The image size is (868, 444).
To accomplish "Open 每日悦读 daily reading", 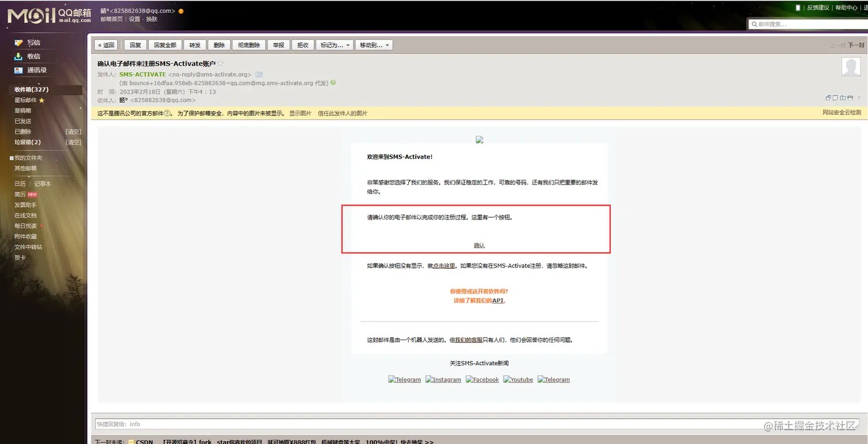I will pyautogui.click(x=25, y=226).
